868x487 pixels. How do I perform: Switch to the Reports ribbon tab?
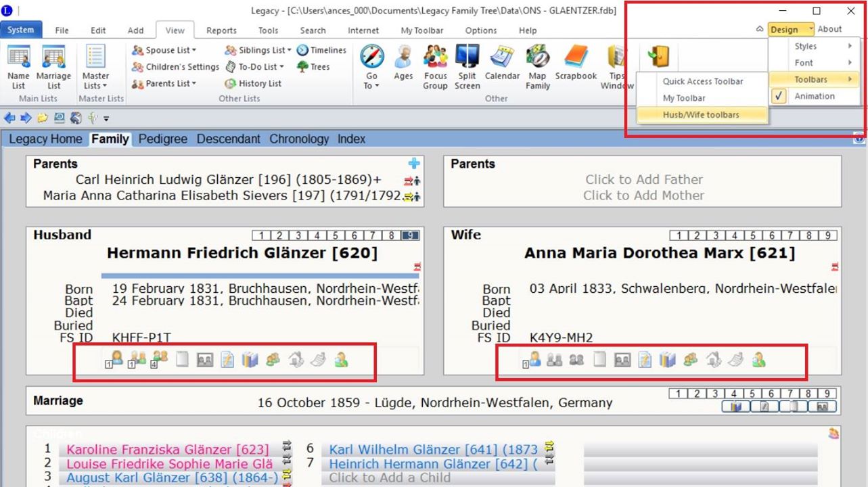tap(221, 30)
